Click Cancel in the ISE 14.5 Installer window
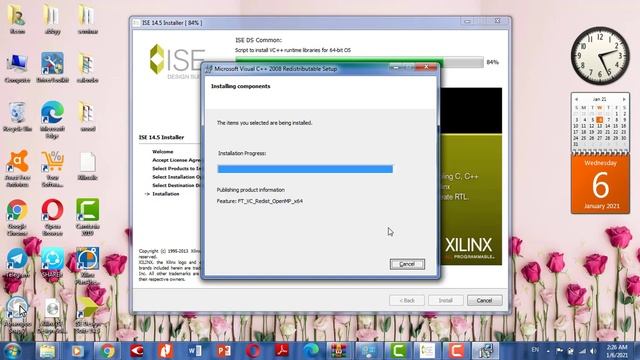Viewport: 640px width, 360px height. [484, 300]
